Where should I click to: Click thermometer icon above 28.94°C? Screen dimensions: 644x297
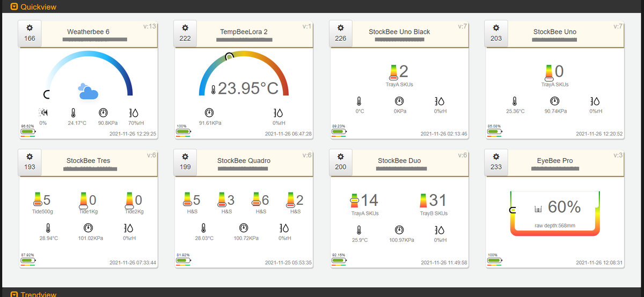pyautogui.click(x=48, y=229)
